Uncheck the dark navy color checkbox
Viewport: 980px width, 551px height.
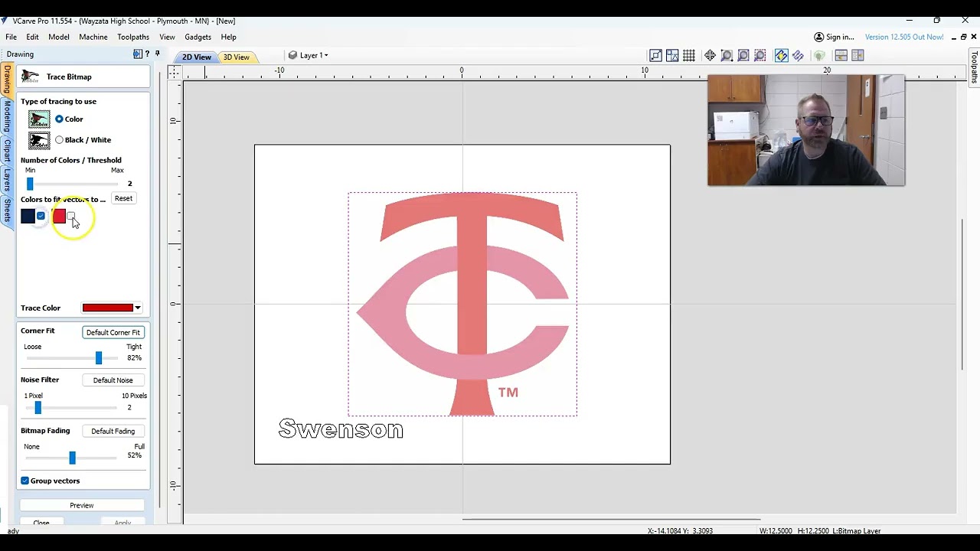[41, 217]
